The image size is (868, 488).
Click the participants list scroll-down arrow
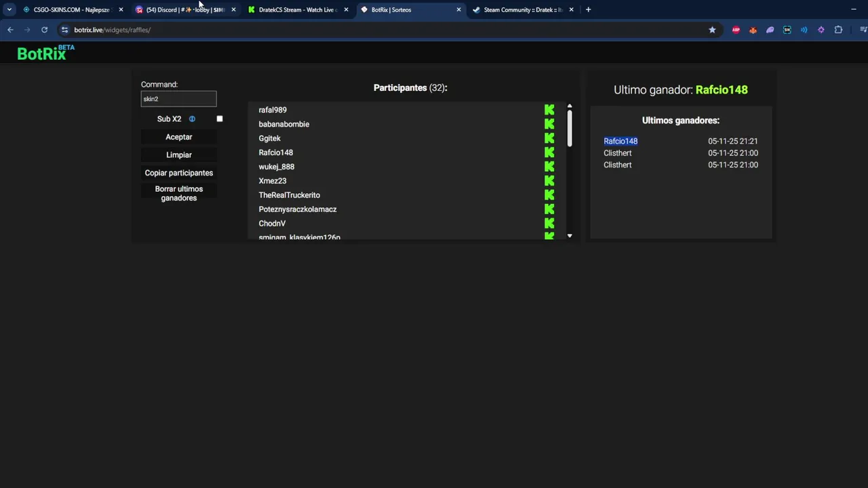(x=570, y=236)
